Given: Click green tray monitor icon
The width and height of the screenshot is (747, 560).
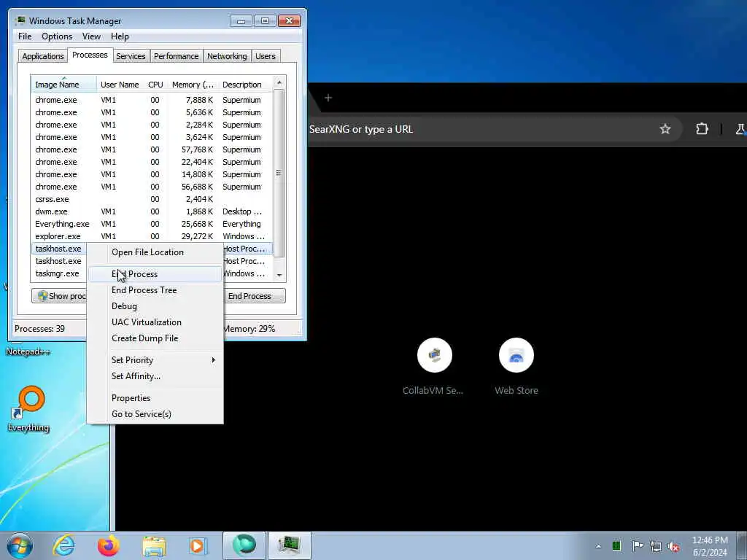Looking at the screenshot, I should pyautogui.click(x=616, y=545).
